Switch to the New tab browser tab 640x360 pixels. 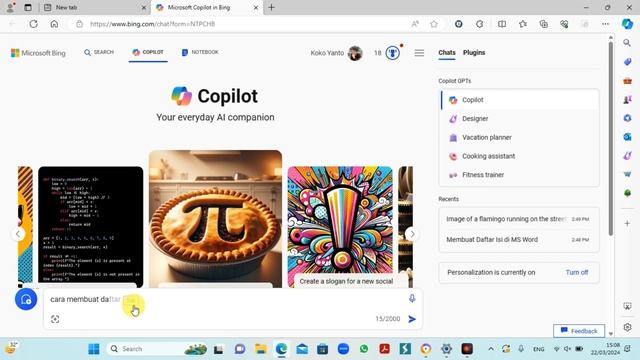pyautogui.click(x=95, y=7)
